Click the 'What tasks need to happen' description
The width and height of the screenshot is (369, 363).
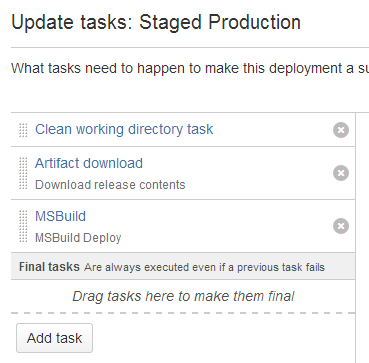tap(190, 68)
